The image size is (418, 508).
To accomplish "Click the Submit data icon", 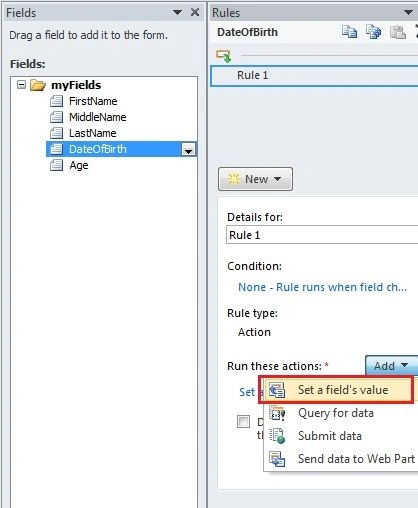I will click(x=277, y=436).
